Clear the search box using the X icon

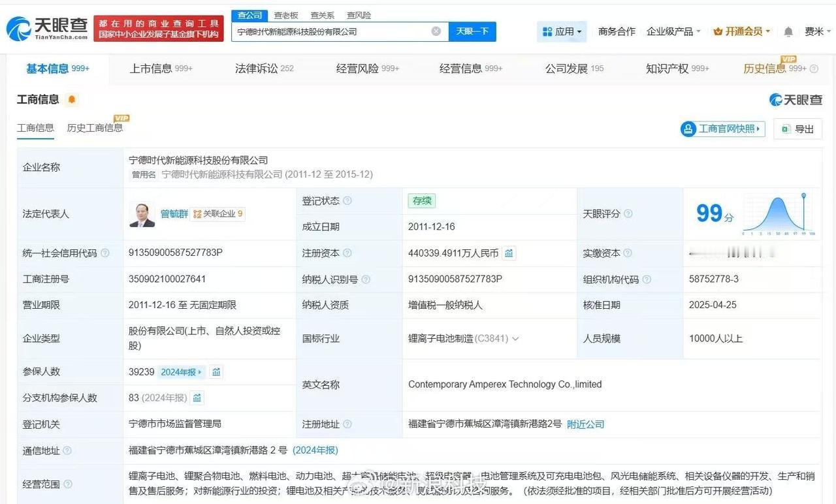coord(436,31)
